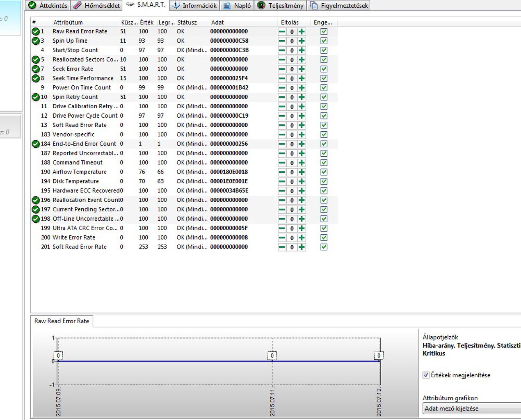
Task: Increase offset for Spin Up Time
Action: (302, 41)
